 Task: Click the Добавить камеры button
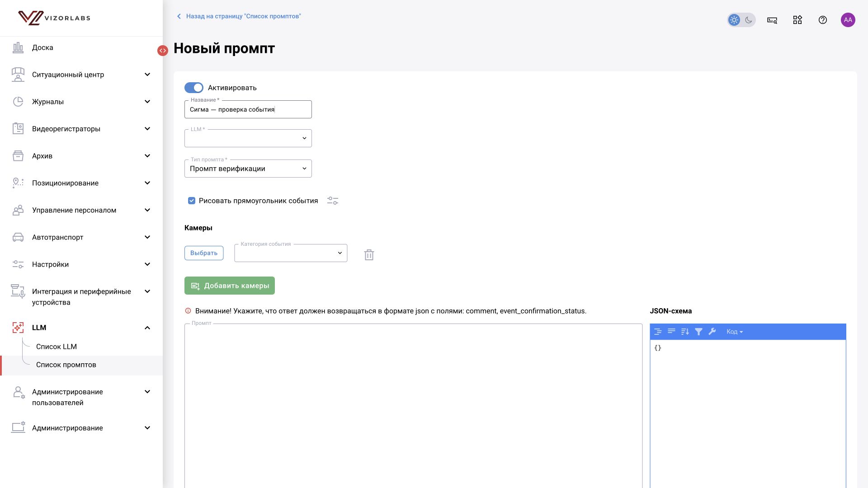point(230,286)
